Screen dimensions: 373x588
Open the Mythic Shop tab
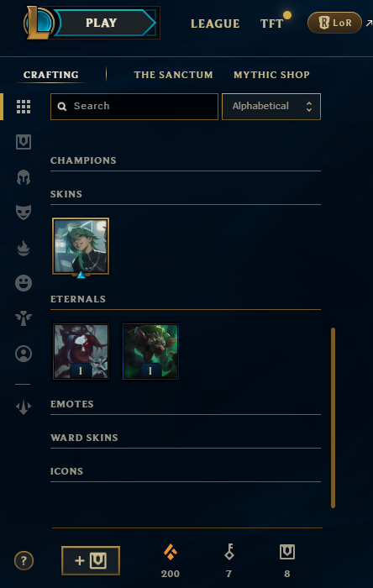271,75
